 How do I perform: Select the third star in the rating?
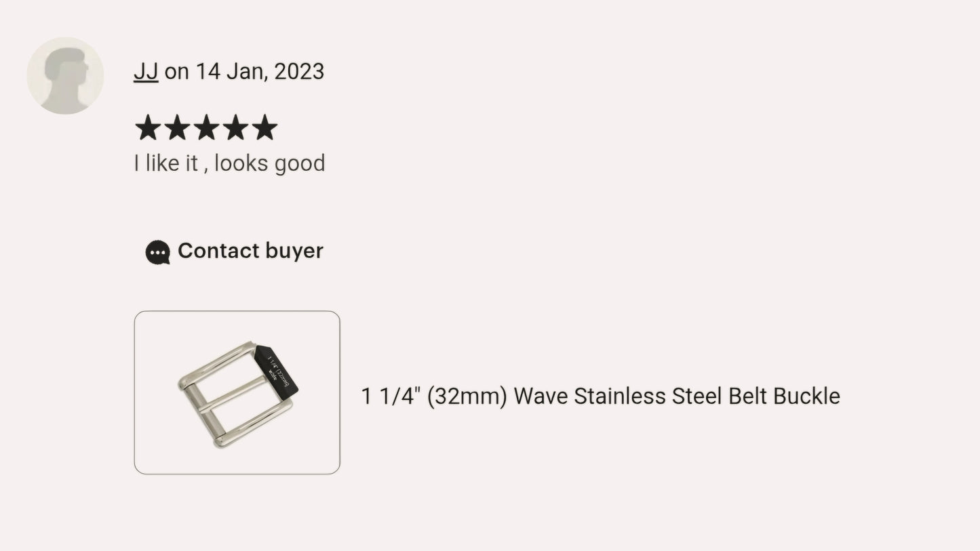(205, 127)
